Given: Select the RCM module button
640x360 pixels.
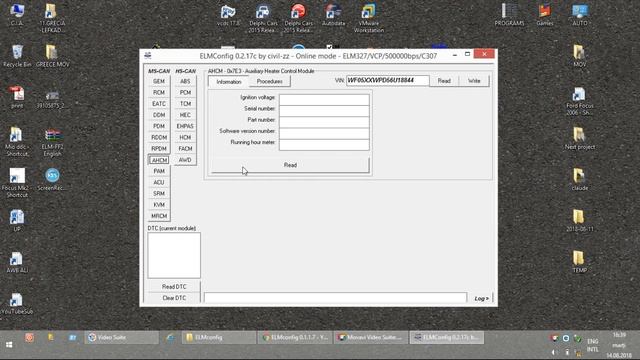Looking at the screenshot, I should (x=159, y=93).
